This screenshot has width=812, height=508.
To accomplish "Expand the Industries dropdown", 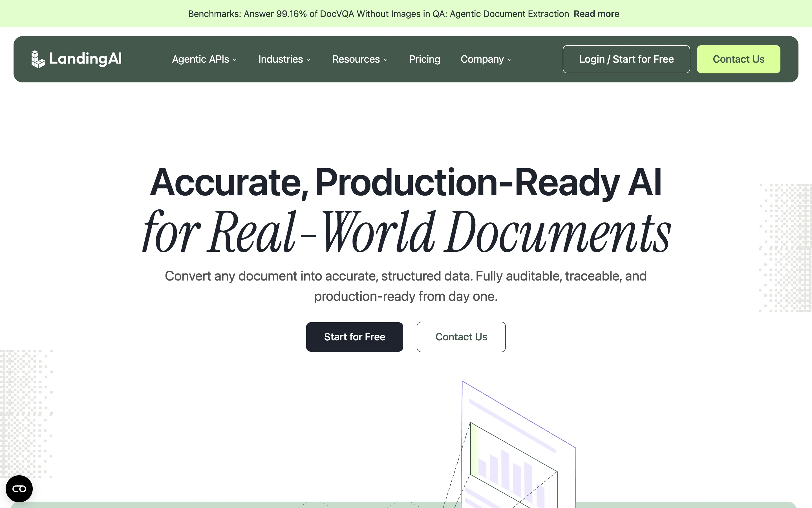I will coord(284,59).
